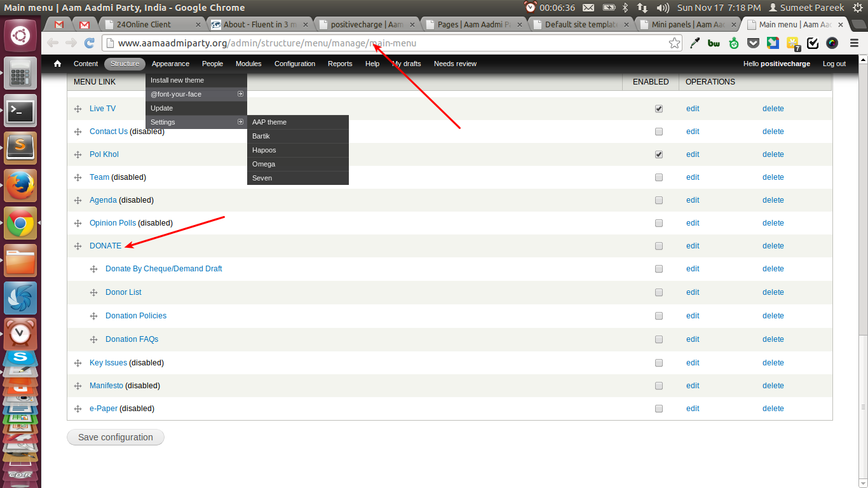Screen dimensions: 868x488
Task: Enable the Agenda menu link
Action: tap(659, 200)
